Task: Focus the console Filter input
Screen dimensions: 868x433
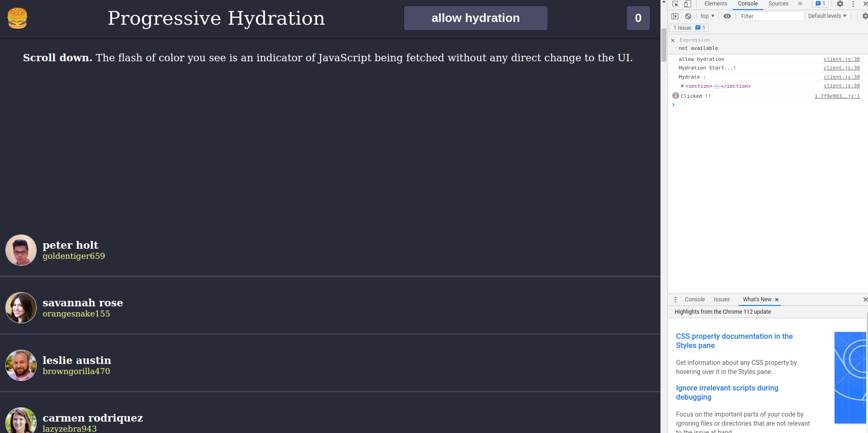Action: pos(771,16)
